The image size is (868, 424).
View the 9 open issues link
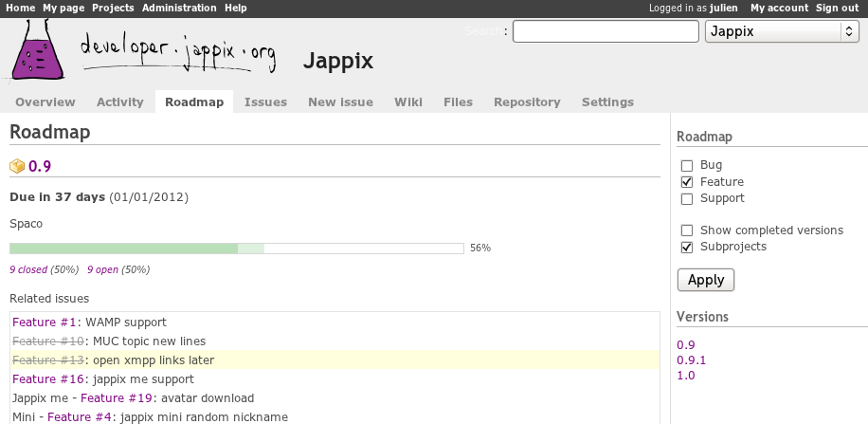point(103,270)
